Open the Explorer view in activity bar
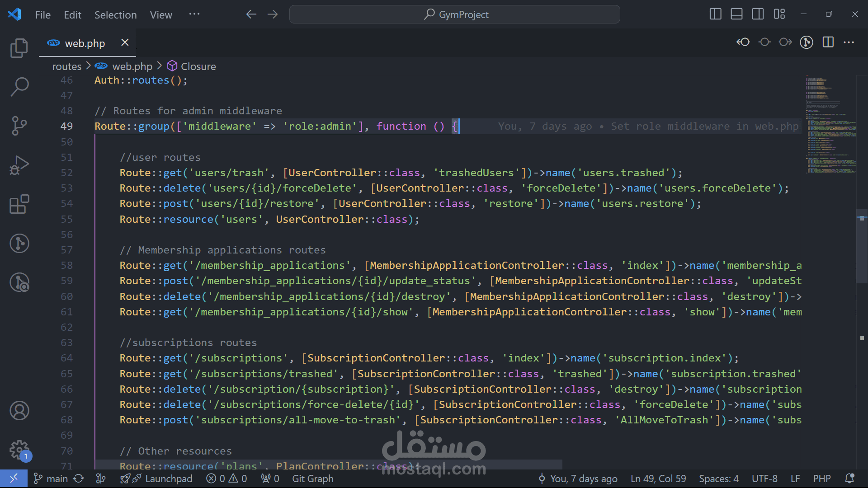 (x=19, y=48)
